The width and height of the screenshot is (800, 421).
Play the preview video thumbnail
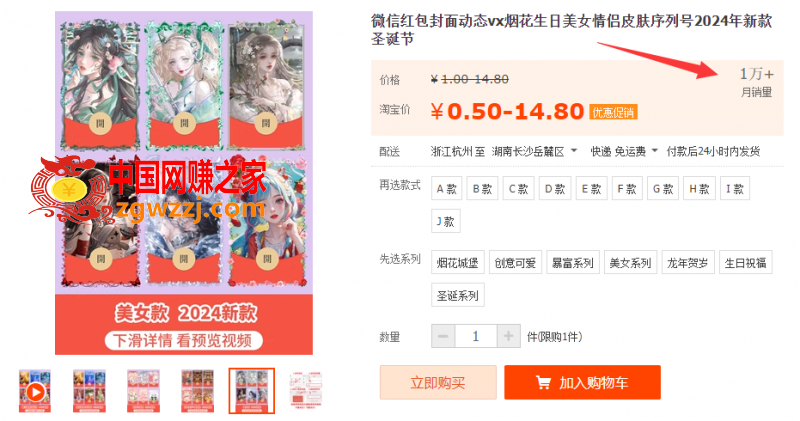[x=35, y=391]
